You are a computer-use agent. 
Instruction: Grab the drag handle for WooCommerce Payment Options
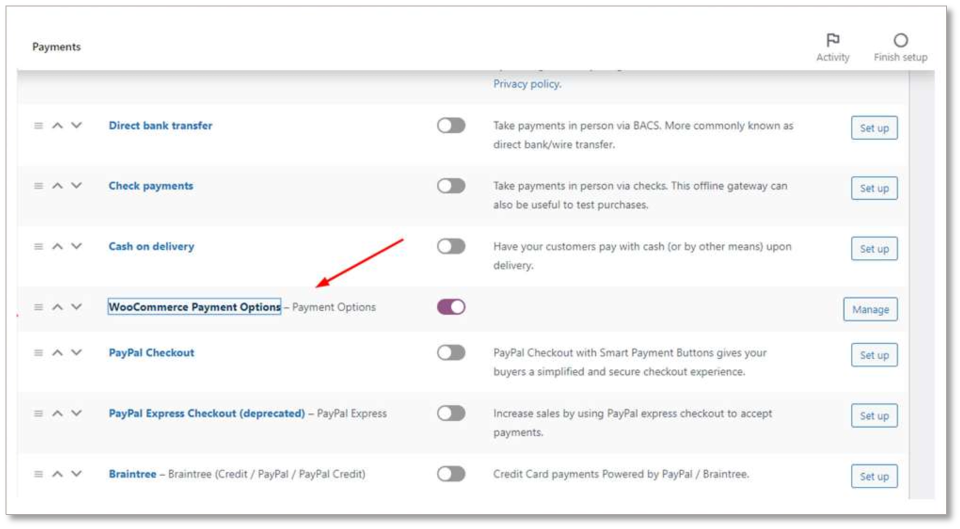[39, 307]
